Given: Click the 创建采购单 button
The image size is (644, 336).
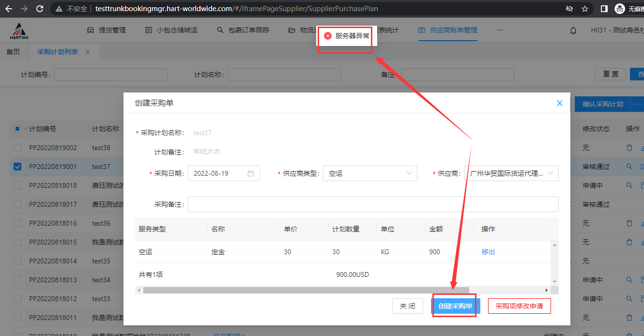Looking at the screenshot, I should [x=455, y=306].
